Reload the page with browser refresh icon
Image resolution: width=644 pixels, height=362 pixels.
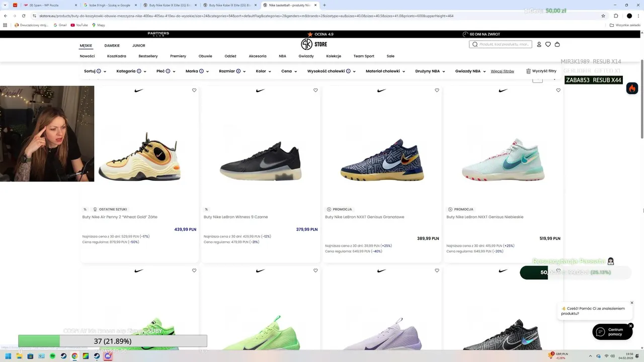point(23,16)
